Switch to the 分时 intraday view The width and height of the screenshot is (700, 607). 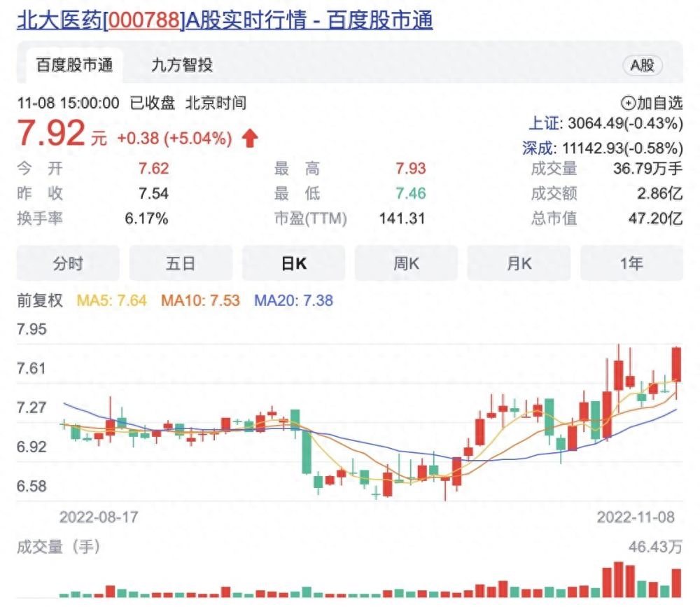pyautogui.click(x=68, y=264)
